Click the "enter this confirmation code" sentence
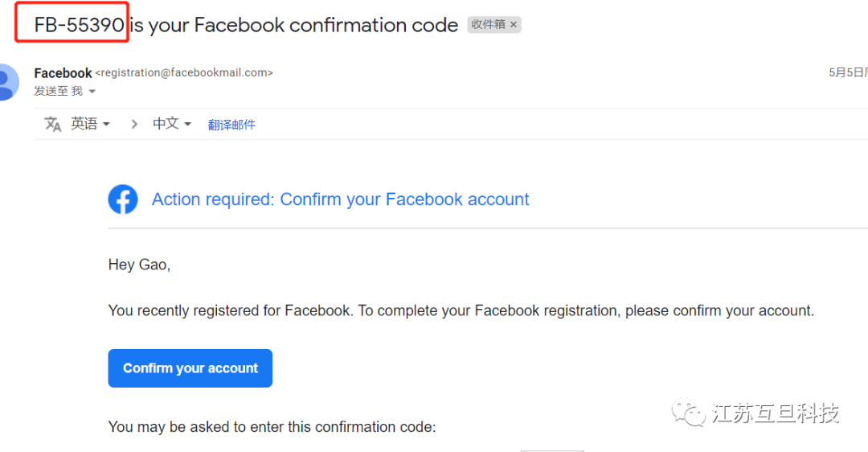The image size is (868, 452). pyautogui.click(x=272, y=427)
